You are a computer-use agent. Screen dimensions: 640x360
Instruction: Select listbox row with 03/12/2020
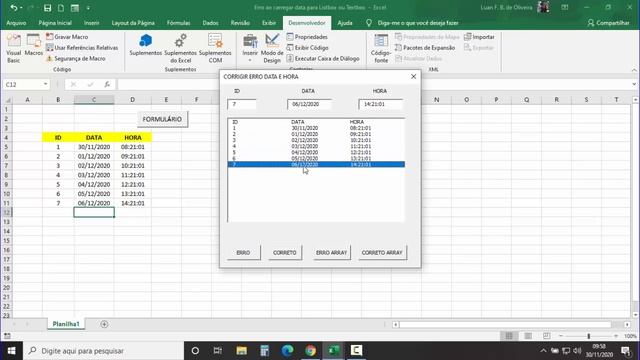(316, 146)
